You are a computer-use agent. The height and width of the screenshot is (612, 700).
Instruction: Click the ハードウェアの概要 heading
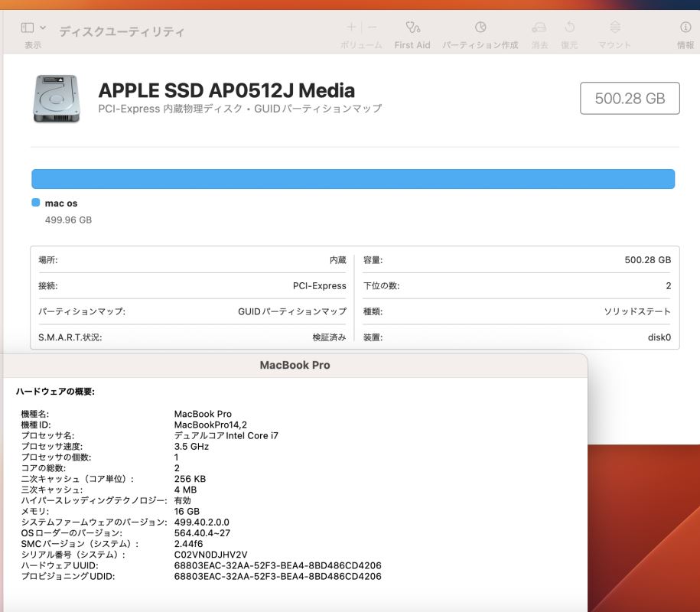(55, 392)
